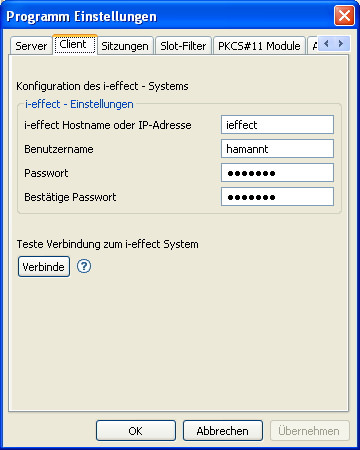This screenshot has height=450, width=360.
Task: Select the Bestätige Passwort field
Action: tap(277, 197)
